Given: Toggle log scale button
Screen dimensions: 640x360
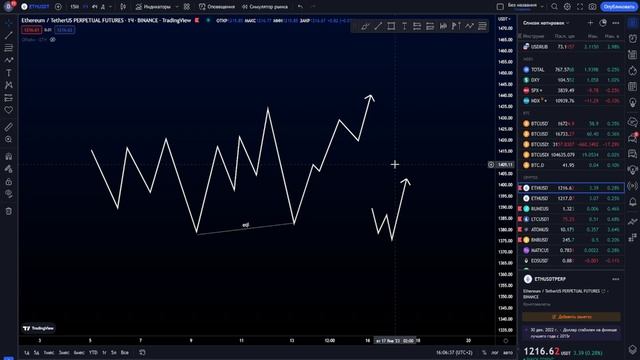Looking at the screenshot, I should [495, 352].
